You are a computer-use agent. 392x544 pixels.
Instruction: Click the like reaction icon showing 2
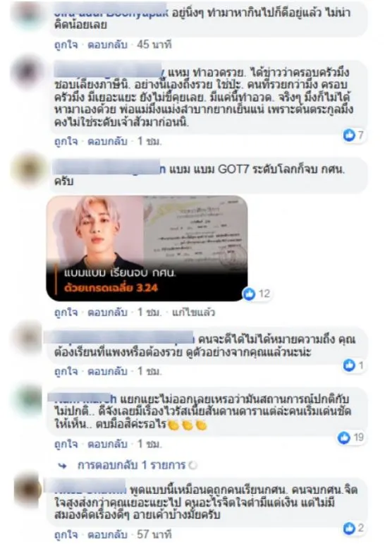tap(349, 528)
